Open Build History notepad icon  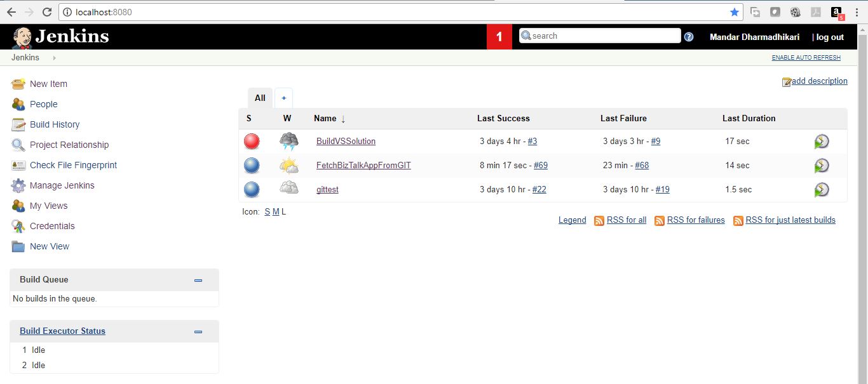18,124
